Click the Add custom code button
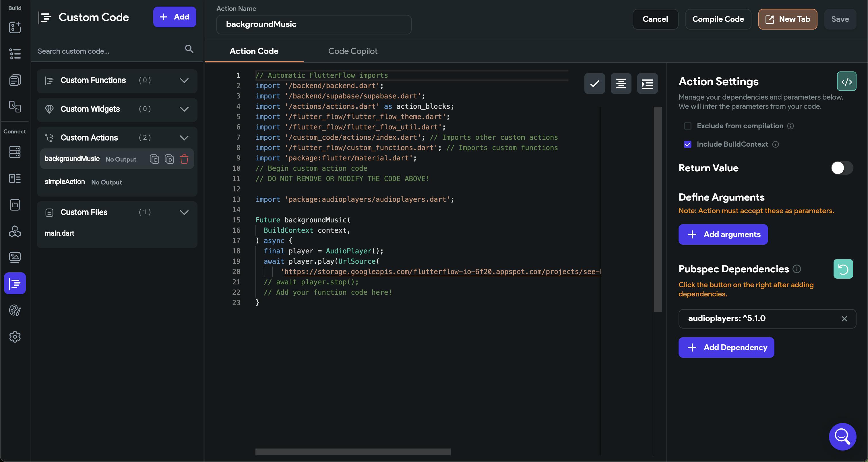The width and height of the screenshot is (868, 462). tap(175, 17)
